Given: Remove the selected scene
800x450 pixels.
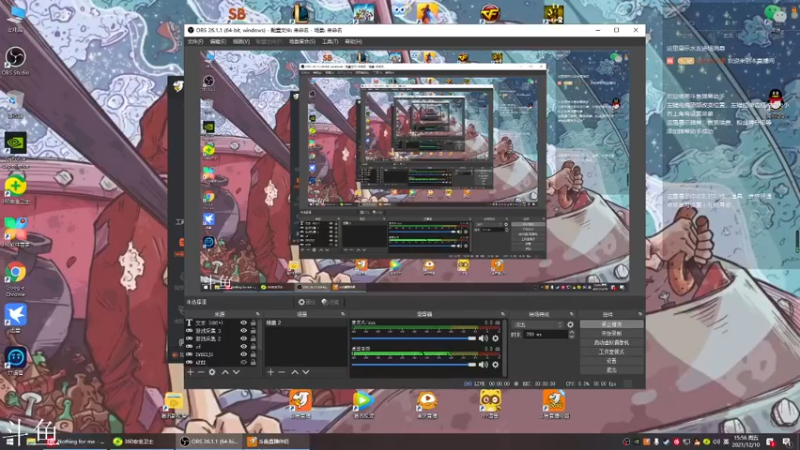Looking at the screenshot, I should pyautogui.click(x=282, y=372).
